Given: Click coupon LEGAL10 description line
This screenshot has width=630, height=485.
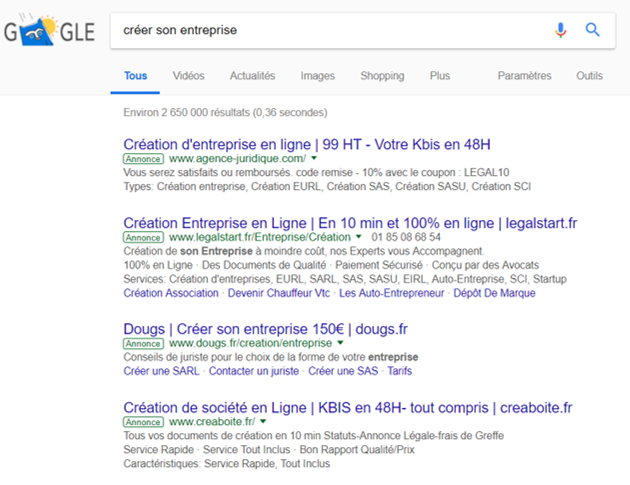Looking at the screenshot, I should [x=316, y=173].
